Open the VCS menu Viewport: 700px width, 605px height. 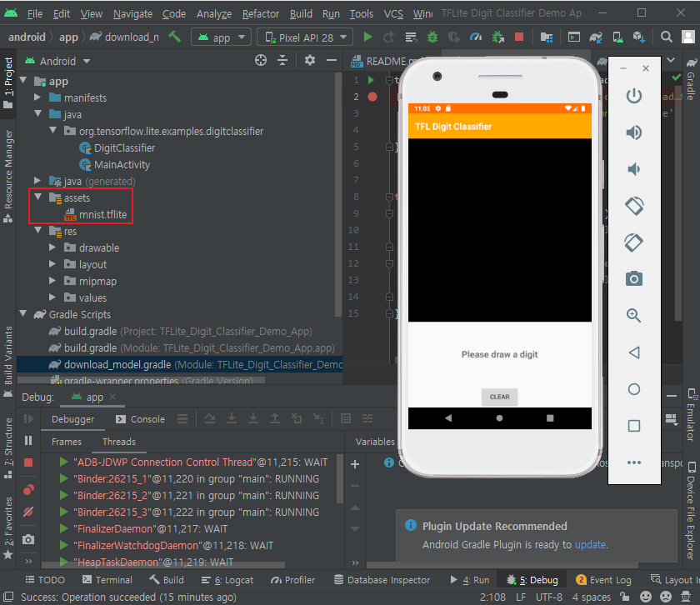393,14
